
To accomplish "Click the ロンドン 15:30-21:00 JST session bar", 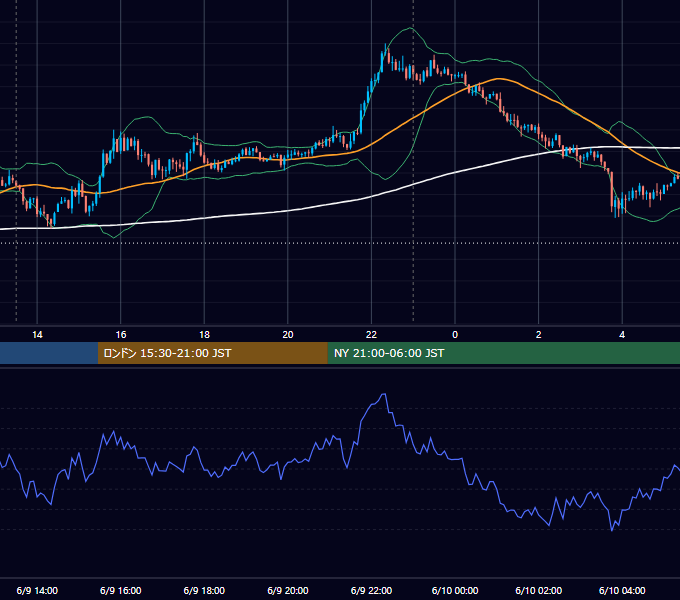I will [x=212, y=353].
